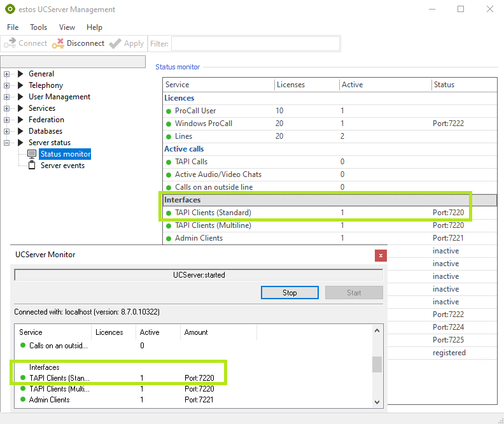Expand the Telephony tree node
Image resolution: width=504 pixels, height=424 pixels.
coord(7,85)
